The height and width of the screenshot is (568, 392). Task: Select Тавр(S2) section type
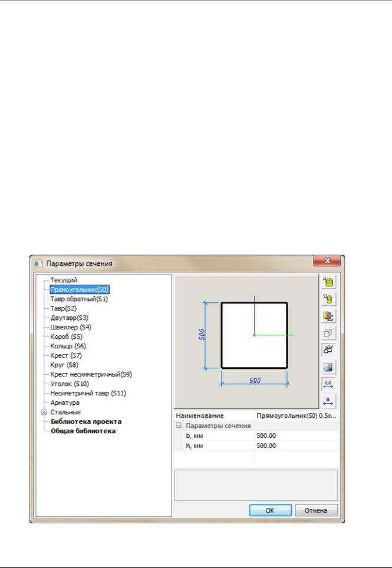[x=64, y=308]
